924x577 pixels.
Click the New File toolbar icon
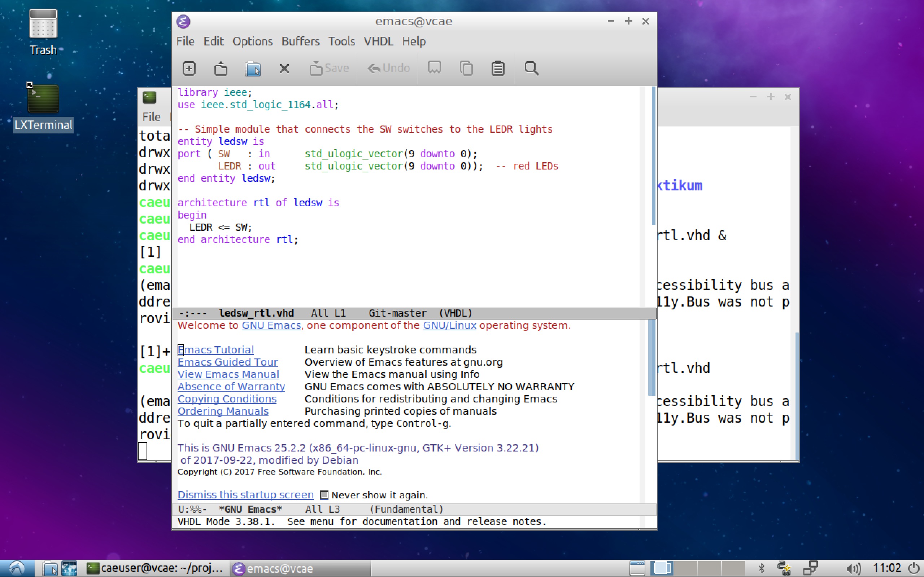click(x=189, y=68)
